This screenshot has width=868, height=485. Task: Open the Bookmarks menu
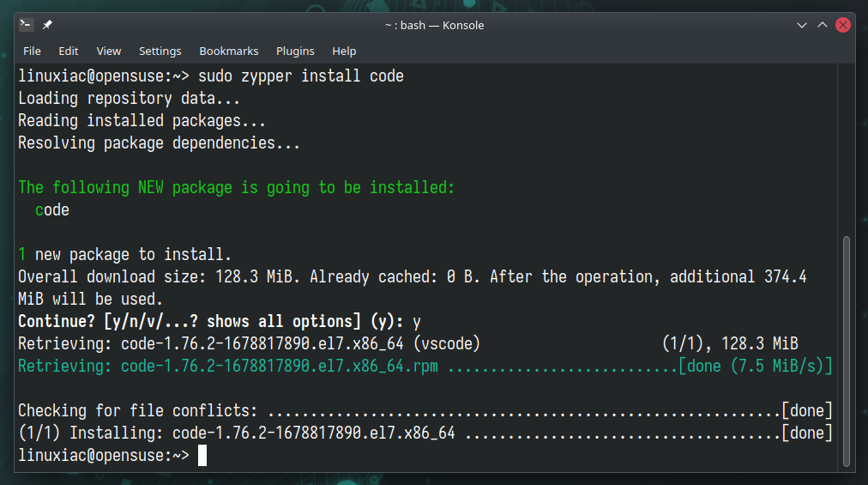tap(229, 51)
